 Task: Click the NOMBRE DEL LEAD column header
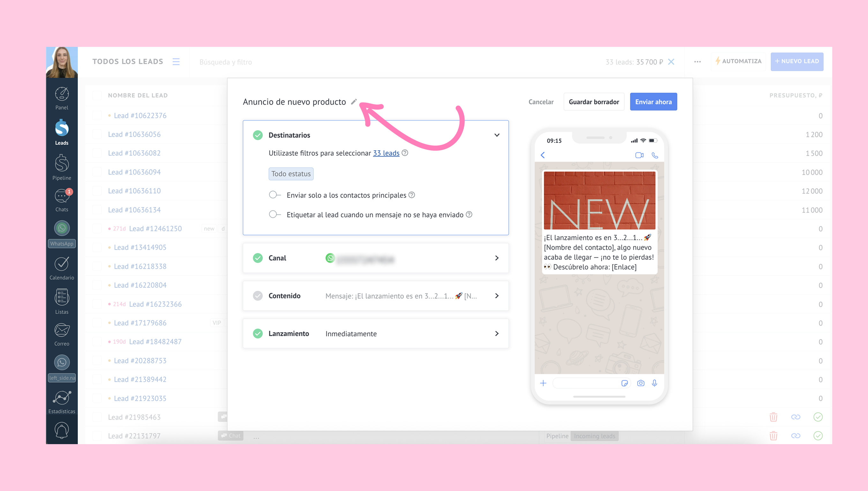coord(138,95)
